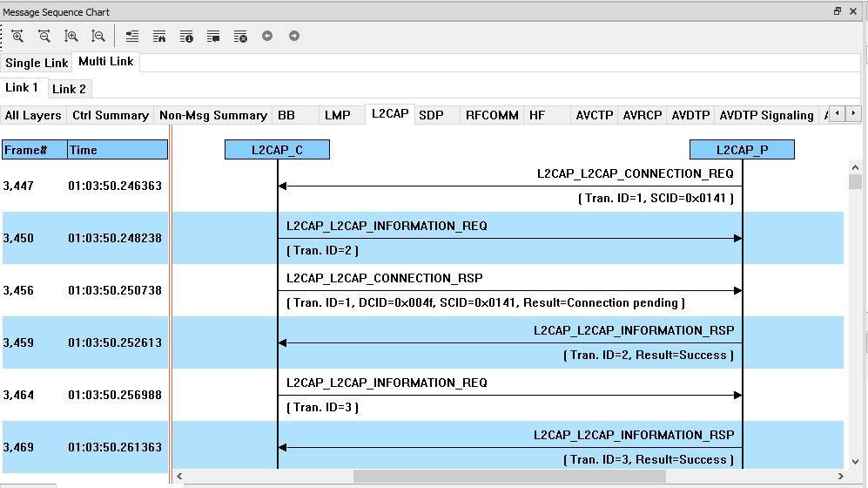The height and width of the screenshot is (488, 868).
Task: Click INFORMATION_RSP message with Tran. ID=3
Action: click(634, 436)
